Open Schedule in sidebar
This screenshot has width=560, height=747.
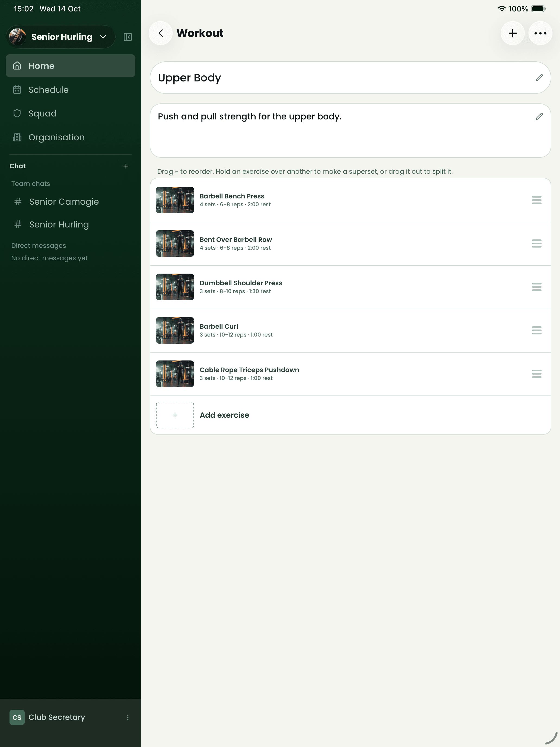pyautogui.click(x=71, y=90)
